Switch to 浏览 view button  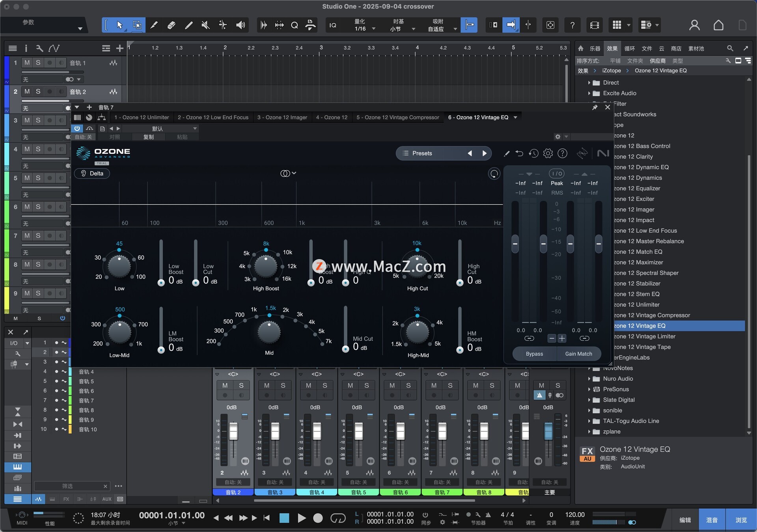[741, 520]
